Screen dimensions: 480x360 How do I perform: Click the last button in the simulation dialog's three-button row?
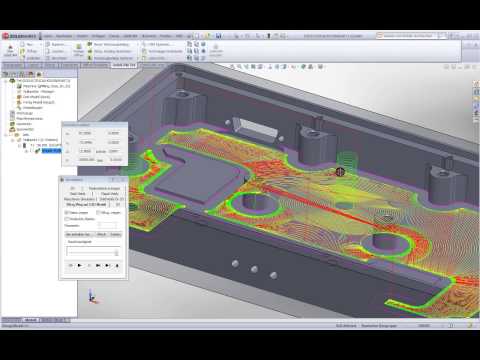pyautogui.click(x=115, y=234)
